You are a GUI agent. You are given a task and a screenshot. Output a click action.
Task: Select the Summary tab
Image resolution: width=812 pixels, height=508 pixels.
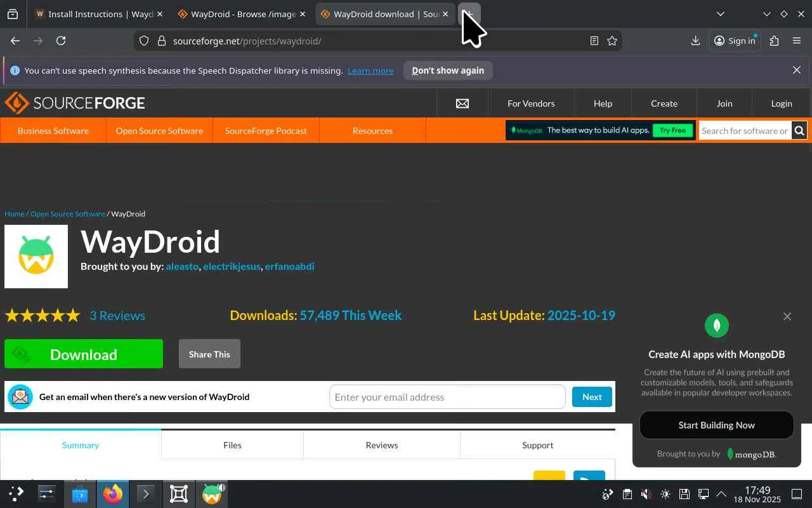pos(81,445)
